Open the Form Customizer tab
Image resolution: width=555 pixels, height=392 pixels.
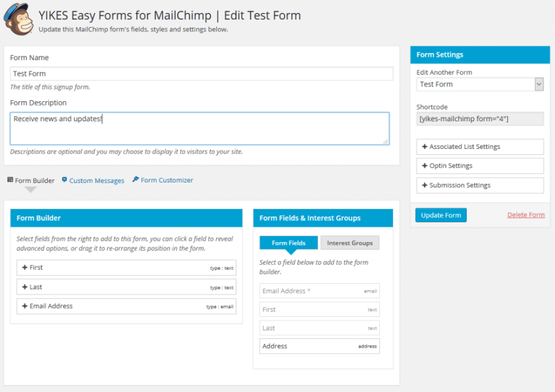coord(163,180)
